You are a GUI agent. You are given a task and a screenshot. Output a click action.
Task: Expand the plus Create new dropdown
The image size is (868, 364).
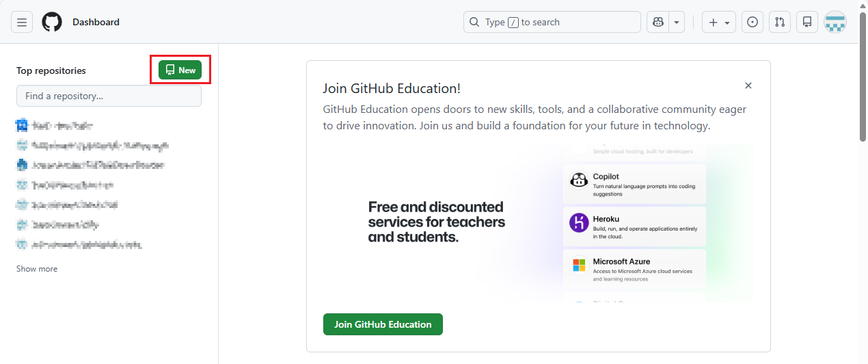(x=719, y=22)
